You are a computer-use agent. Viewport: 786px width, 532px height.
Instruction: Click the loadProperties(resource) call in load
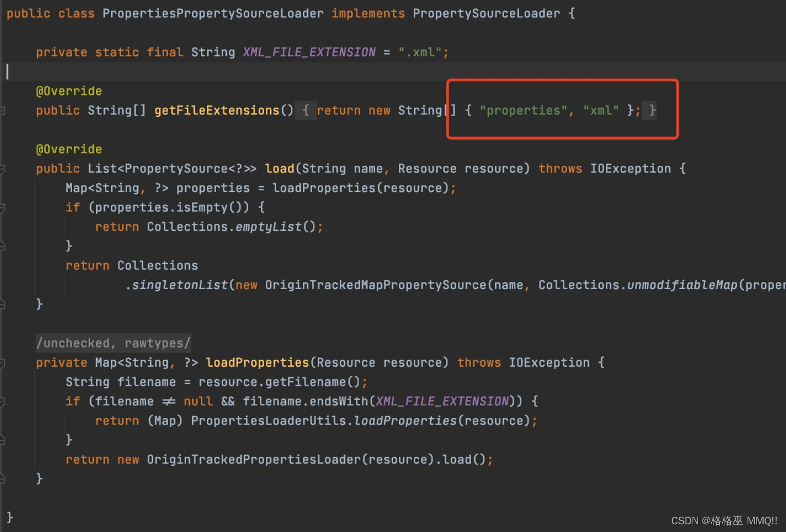[361, 188]
